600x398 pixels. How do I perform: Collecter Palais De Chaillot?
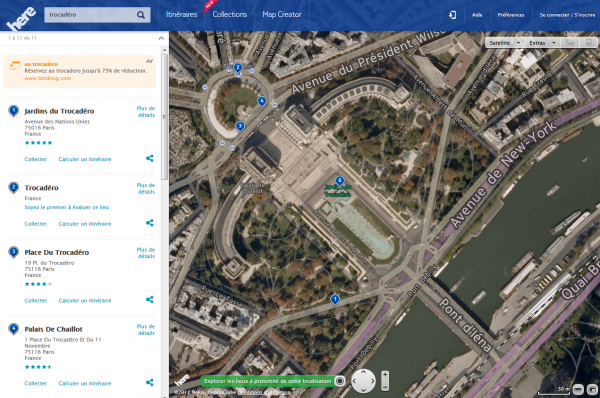coord(36,383)
